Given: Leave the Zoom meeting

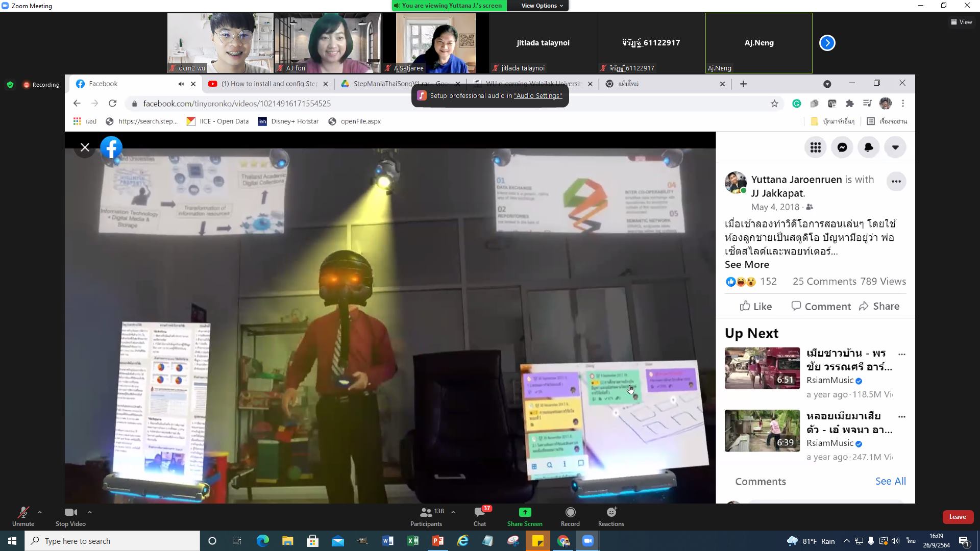Looking at the screenshot, I should point(958,517).
